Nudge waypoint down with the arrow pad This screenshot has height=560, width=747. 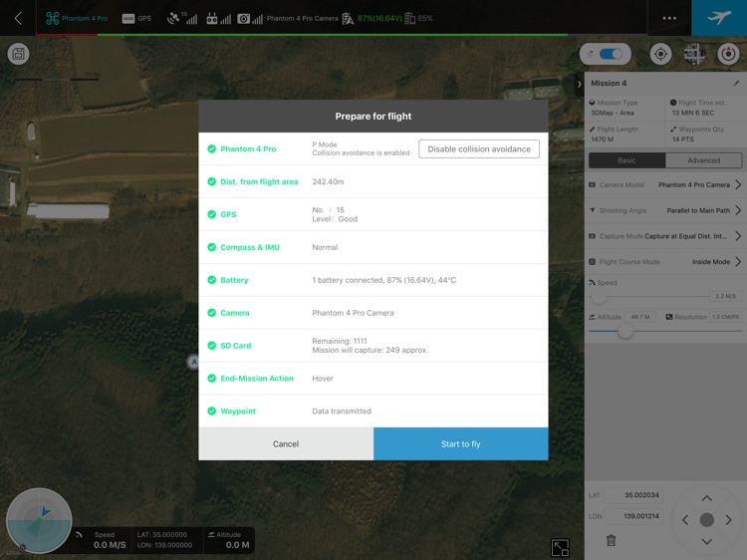pyautogui.click(x=707, y=541)
